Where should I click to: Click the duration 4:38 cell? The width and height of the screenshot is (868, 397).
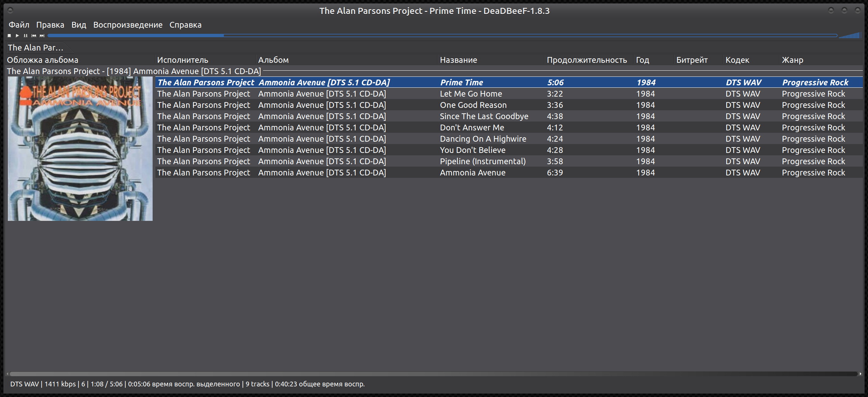coord(555,116)
